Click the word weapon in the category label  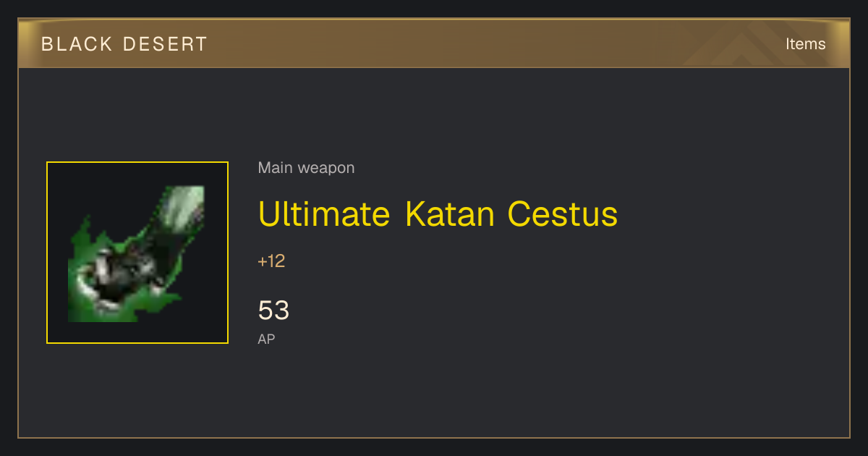point(326,168)
